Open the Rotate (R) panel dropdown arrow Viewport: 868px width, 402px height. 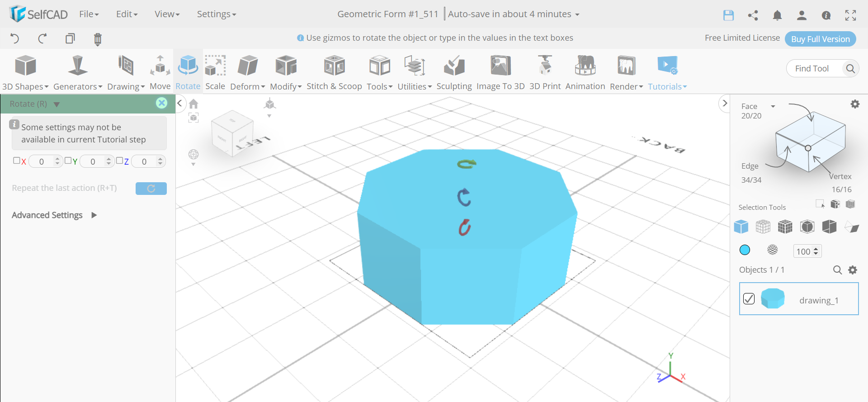click(57, 104)
